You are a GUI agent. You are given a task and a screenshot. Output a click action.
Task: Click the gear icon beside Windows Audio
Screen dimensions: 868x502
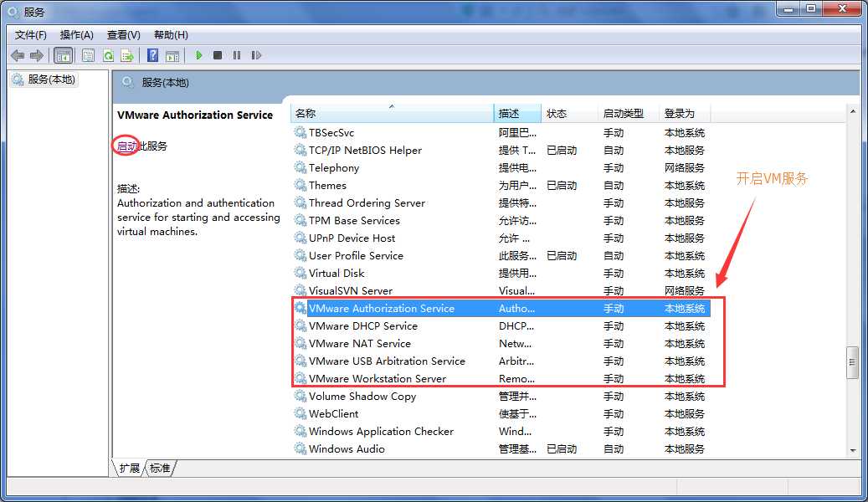[300, 448]
